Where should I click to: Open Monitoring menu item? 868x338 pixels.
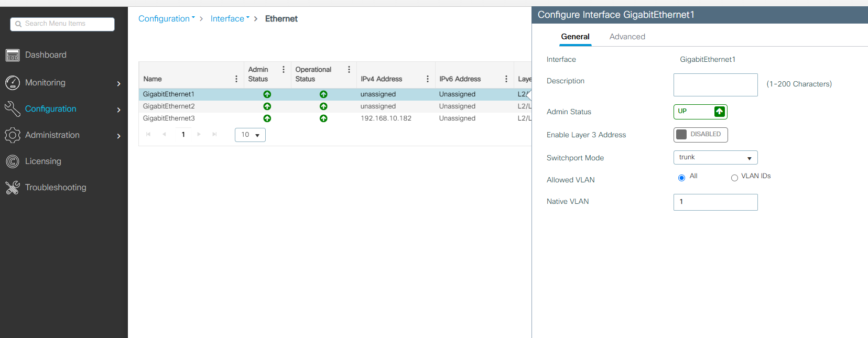pos(45,83)
